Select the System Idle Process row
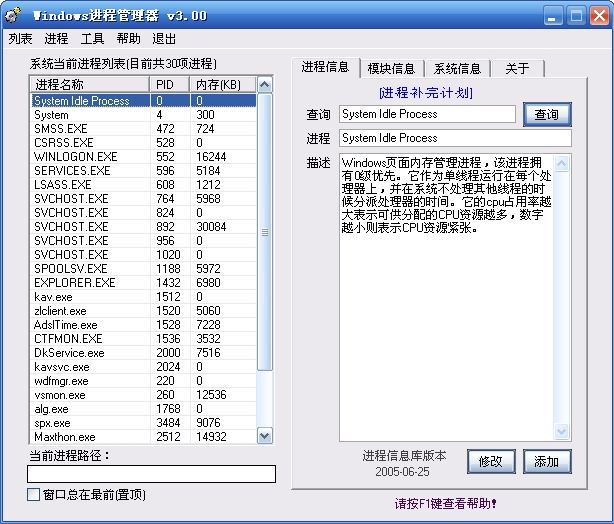The image size is (614, 524). point(144,101)
